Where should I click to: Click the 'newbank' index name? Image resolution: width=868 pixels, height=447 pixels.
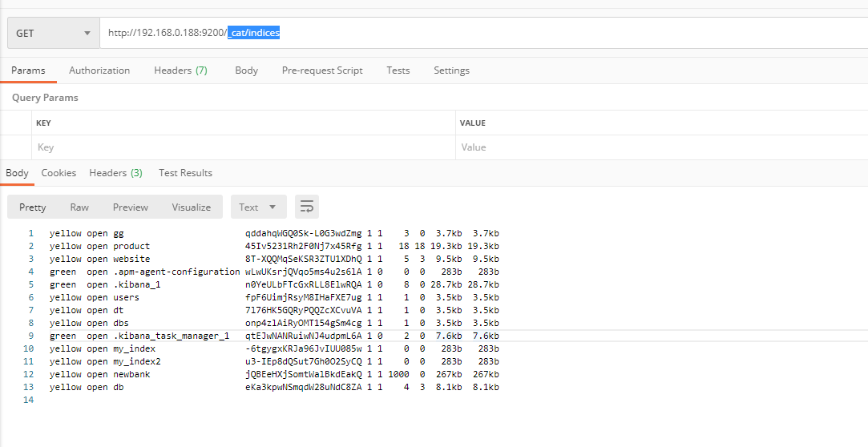click(131, 375)
